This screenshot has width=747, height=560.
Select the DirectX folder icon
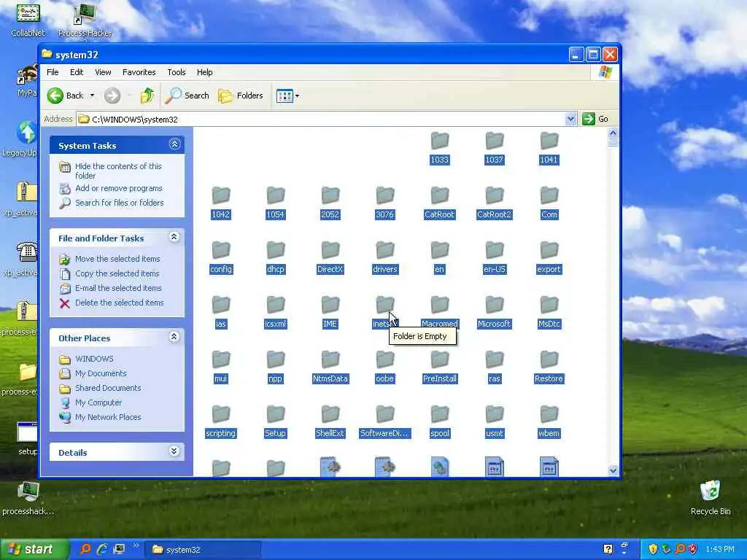coord(330,251)
